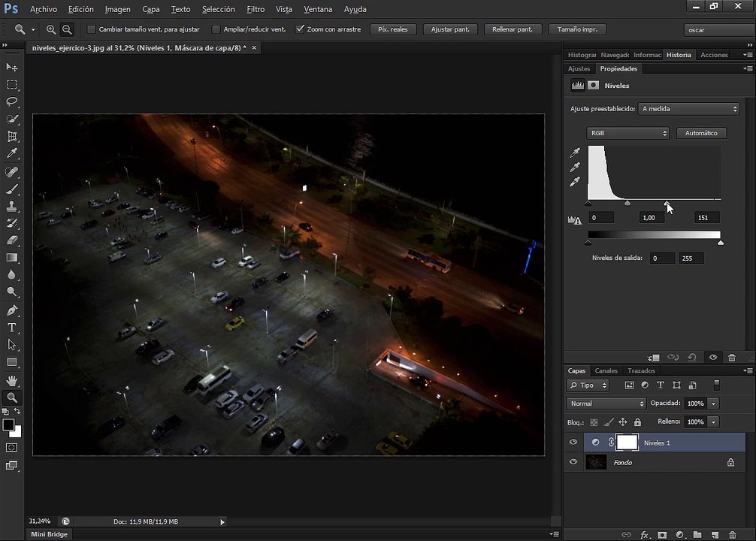Select the Lasso tool
The height and width of the screenshot is (541, 756).
coord(11,101)
